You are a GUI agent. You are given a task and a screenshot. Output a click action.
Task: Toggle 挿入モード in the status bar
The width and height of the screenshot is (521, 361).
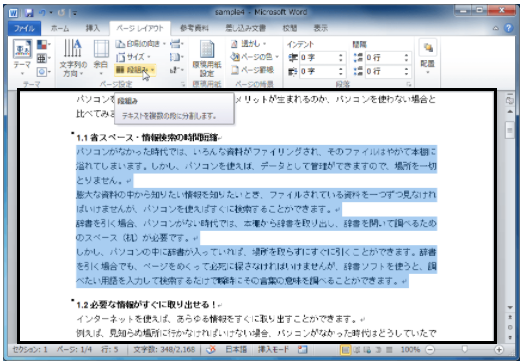click(x=273, y=350)
